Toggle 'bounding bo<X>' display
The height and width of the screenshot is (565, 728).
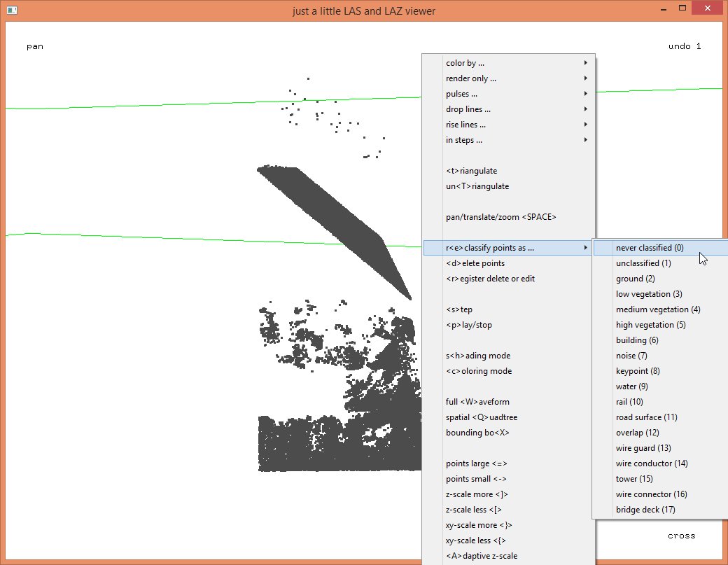pyautogui.click(x=477, y=433)
